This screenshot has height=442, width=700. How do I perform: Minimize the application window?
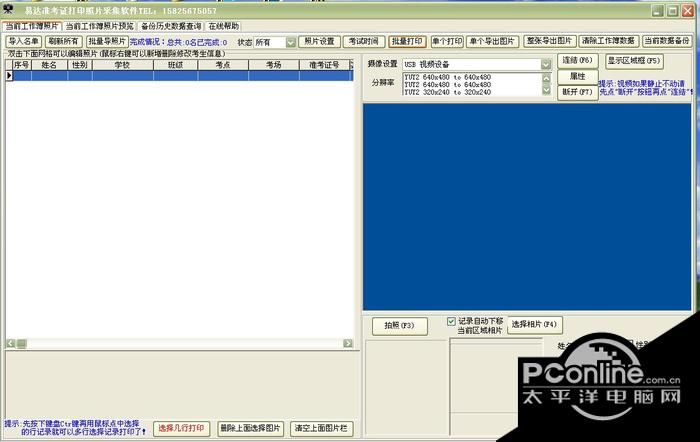point(658,11)
